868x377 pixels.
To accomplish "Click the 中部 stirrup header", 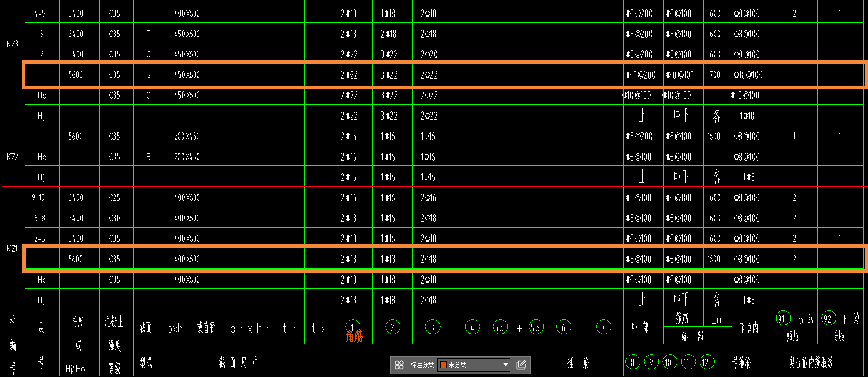I will point(640,328).
